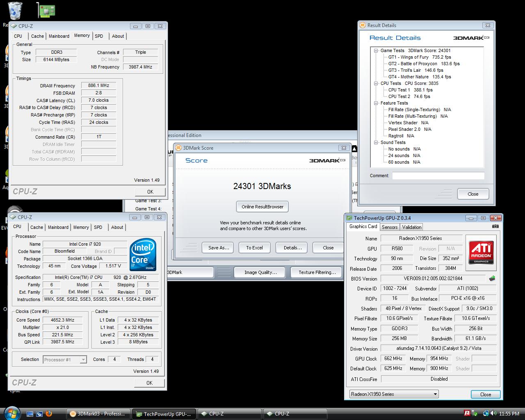
Task: Open the Sensors tab in GPU-Z
Action: 390,227
